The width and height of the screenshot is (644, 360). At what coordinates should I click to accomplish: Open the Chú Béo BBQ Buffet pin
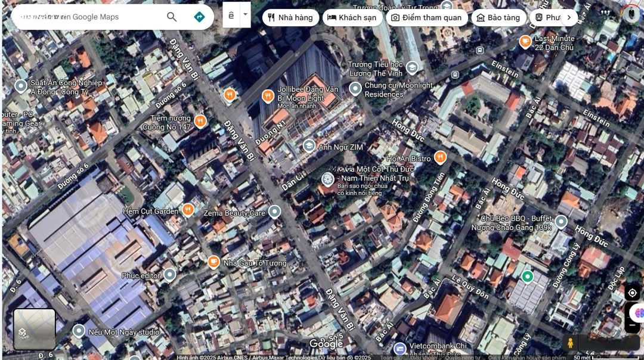click(x=561, y=222)
